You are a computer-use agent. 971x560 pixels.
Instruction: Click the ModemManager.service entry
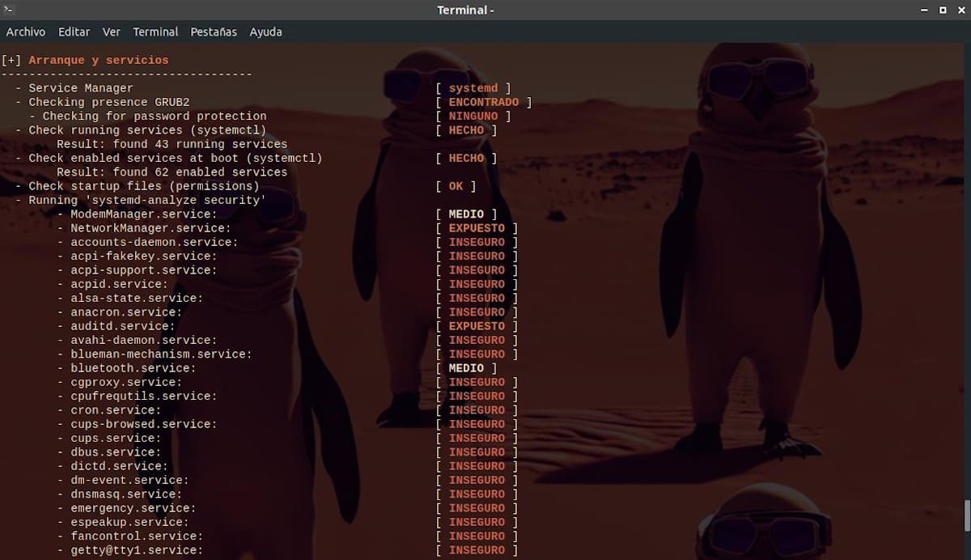(143, 214)
